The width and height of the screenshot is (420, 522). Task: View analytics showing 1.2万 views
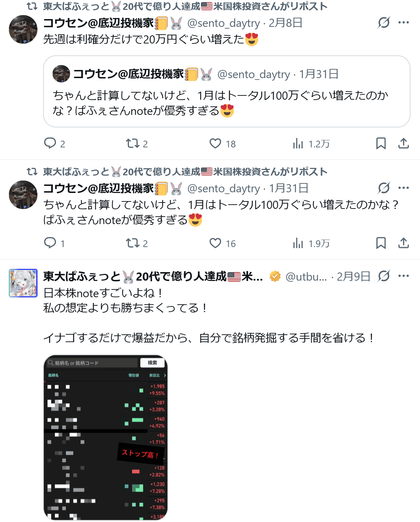tap(311, 143)
